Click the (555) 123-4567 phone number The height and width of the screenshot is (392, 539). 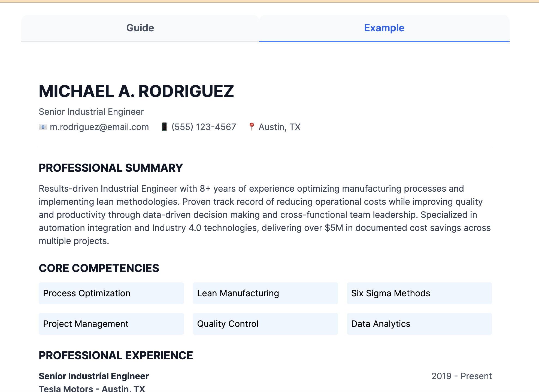tap(204, 127)
